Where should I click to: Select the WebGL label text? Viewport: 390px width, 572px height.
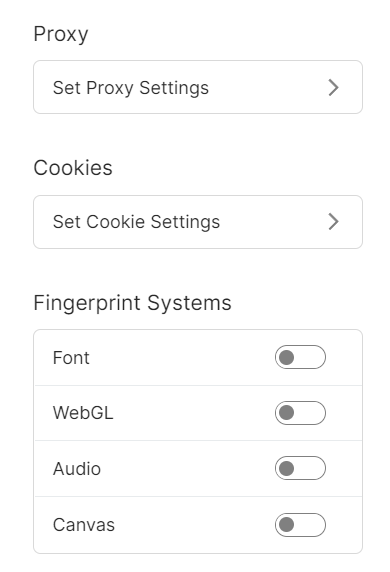point(83,413)
